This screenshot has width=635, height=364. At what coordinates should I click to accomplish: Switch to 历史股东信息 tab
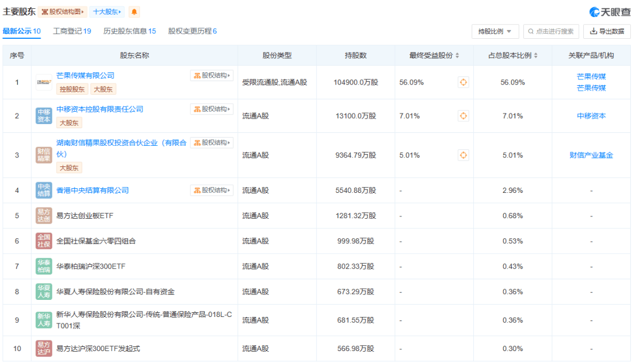(129, 31)
